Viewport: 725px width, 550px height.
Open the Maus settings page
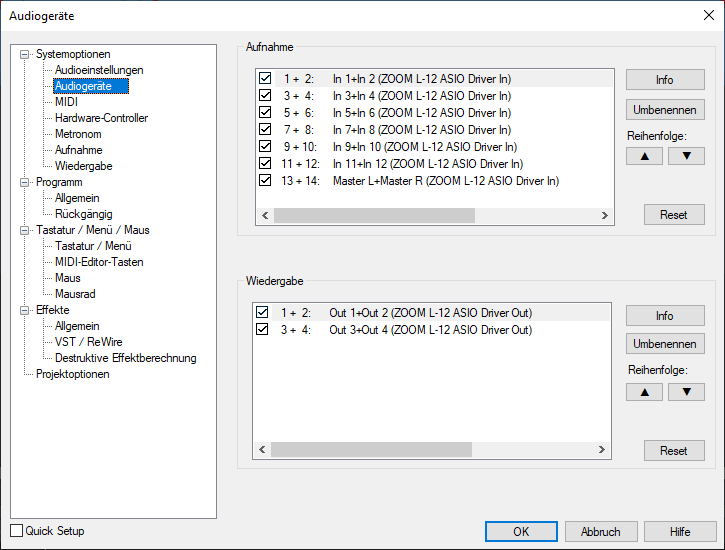click(x=68, y=278)
